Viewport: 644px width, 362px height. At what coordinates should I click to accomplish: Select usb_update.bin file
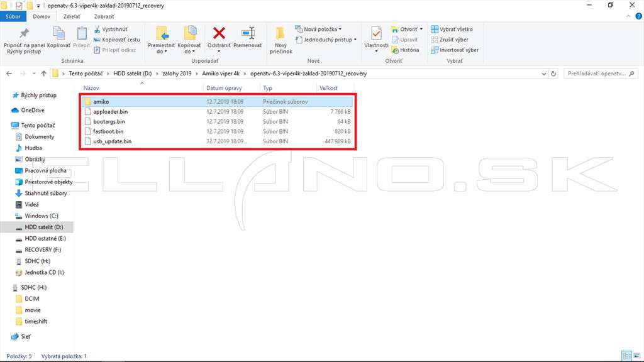pos(217,141)
